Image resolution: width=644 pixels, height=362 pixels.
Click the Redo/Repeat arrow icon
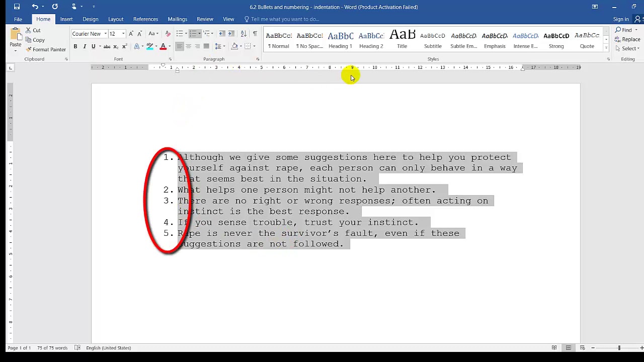pyautogui.click(x=55, y=7)
